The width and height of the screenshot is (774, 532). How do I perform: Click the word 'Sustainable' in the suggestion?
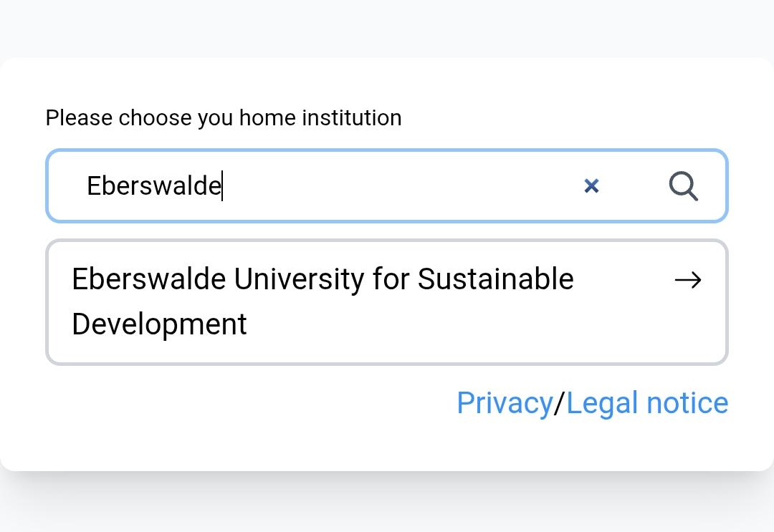495,279
